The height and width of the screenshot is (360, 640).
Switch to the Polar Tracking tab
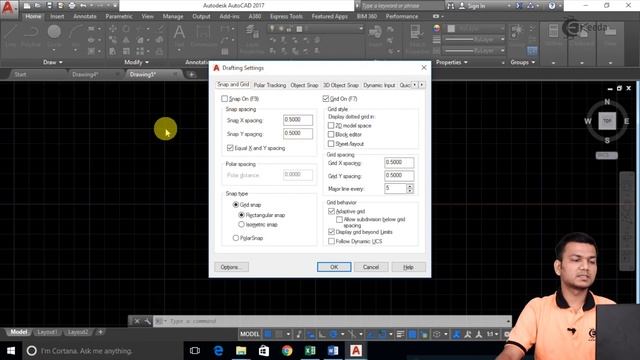click(x=270, y=85)
